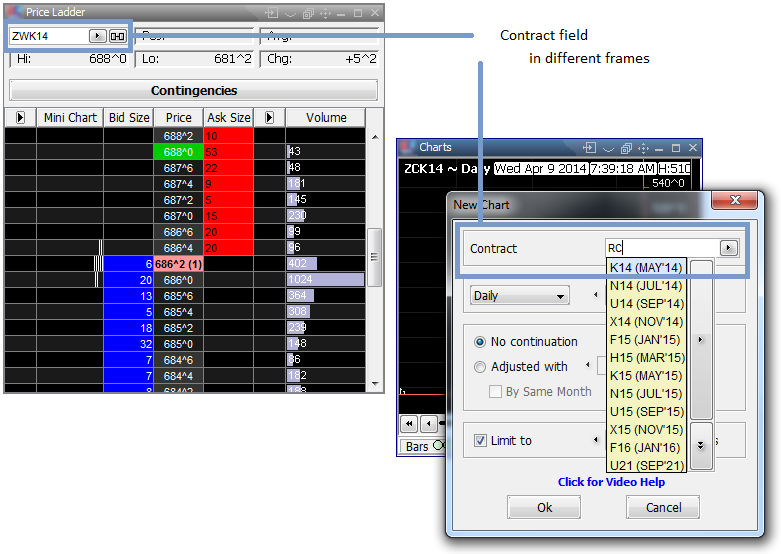Click the chevron-down icon in Price Ladder title bar
The width and height of the screenshot is (781, 554).
click(289, 13)
